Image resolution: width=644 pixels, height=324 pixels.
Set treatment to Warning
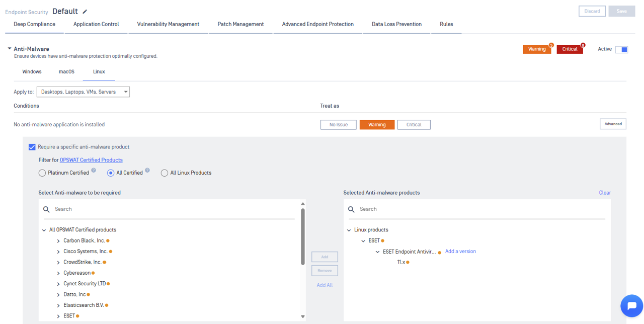(377, 125)
